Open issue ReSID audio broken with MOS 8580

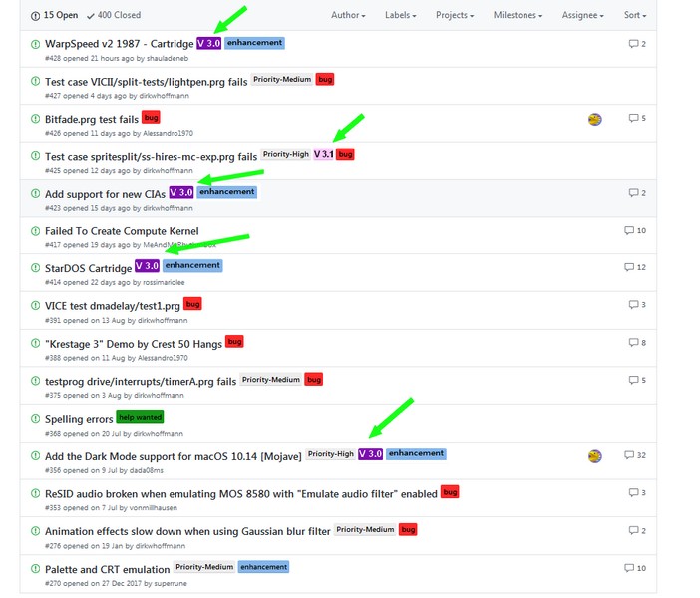241,494
